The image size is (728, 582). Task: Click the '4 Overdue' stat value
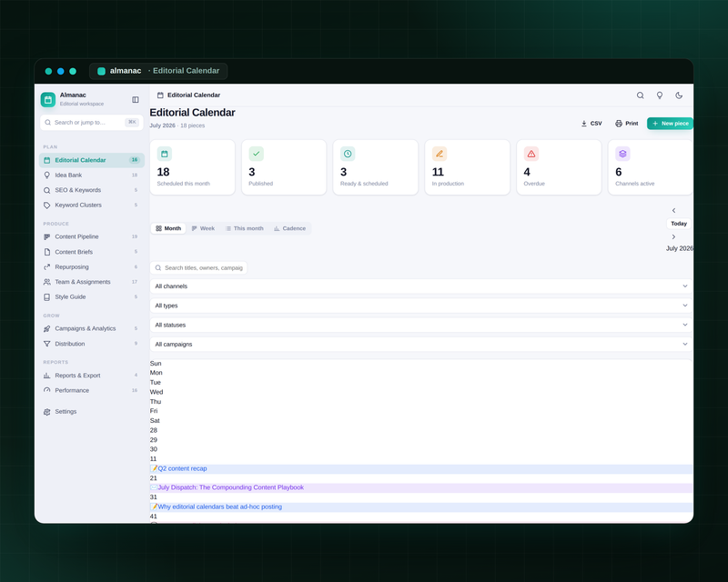click(x=527, y=172)
